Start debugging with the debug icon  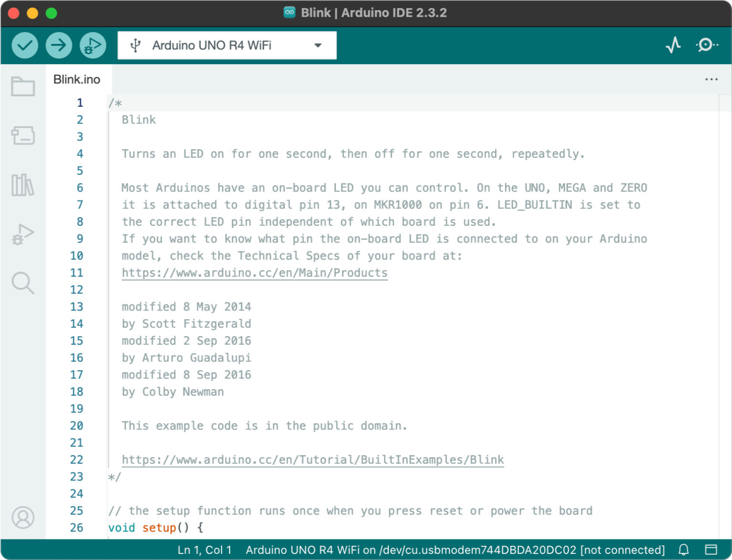pyautogui.click(x=92, y=45)
